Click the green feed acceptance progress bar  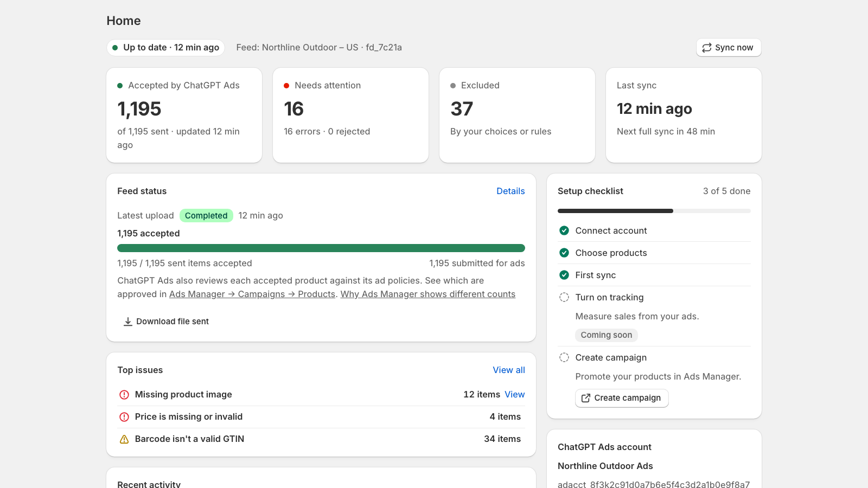(x=321, y=248)
